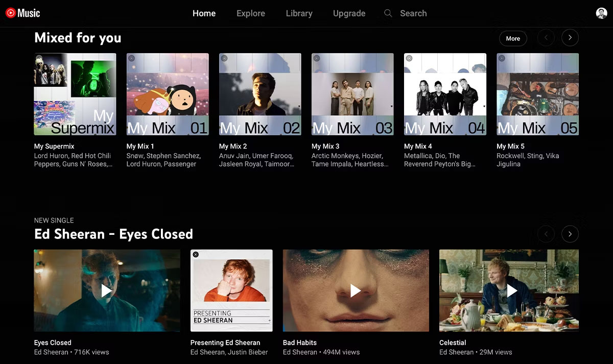Open the Eyes Closed title link
Viewport: 613px width, 364px height.
pos(53,343)
